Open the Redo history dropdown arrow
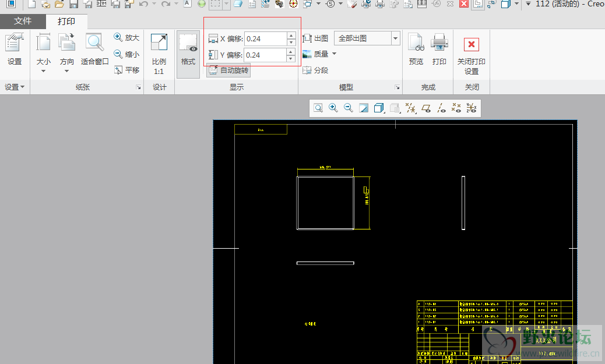This screenshot has width=605, height=364. click(176, 4)
